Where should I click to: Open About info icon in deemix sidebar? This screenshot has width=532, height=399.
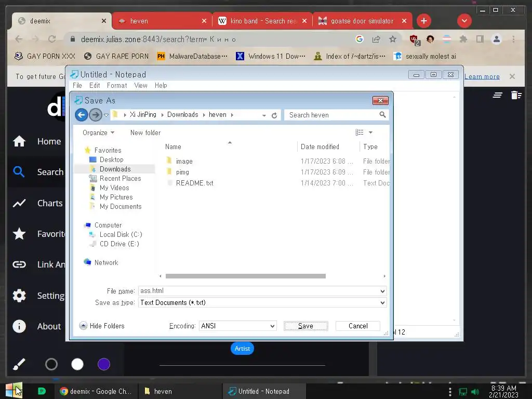pyautogui.click(x=19, y=326)
